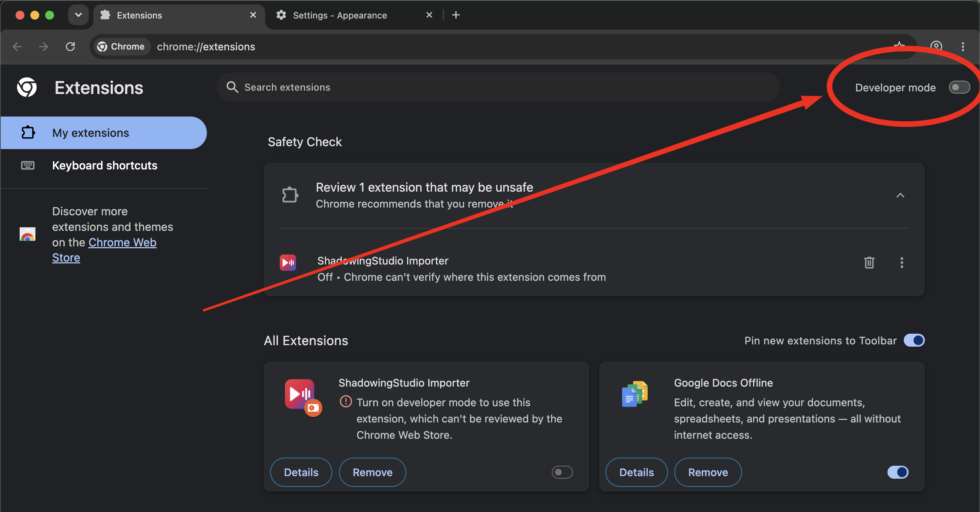Click the Chrome site info chip
The width and height of the screenshot is (980, 512).
coord(121,46)
